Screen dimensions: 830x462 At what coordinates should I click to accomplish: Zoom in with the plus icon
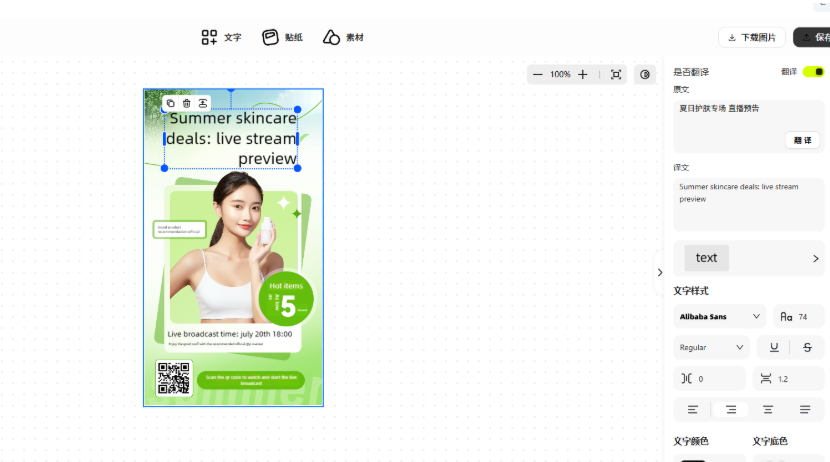pyautogui.click(x=583, y=74)
